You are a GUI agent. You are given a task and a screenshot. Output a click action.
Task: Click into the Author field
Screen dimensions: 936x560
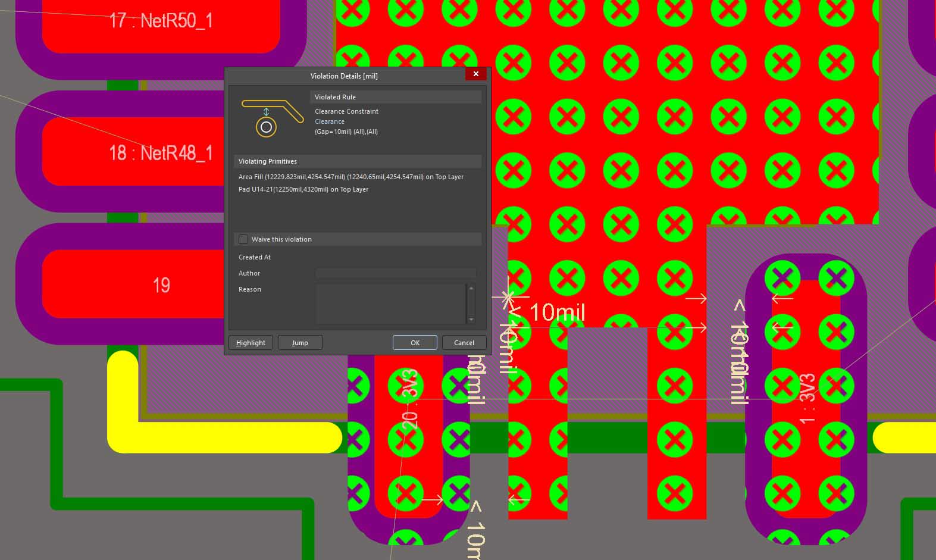[395, 273]
